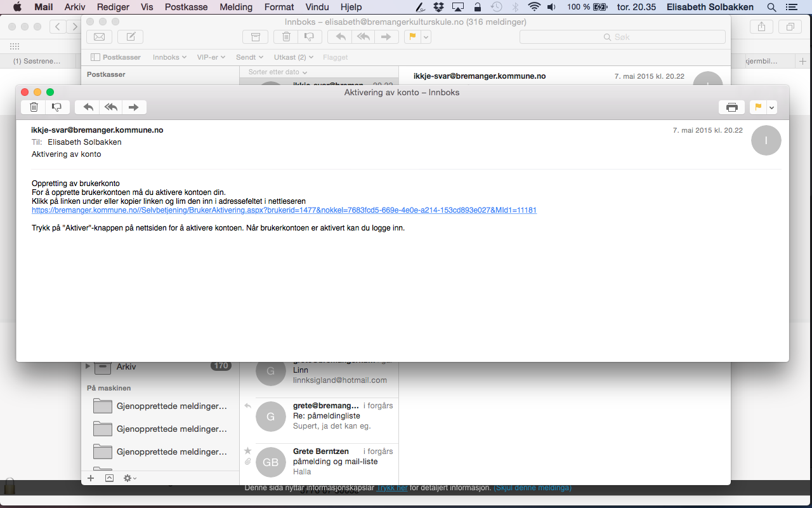Click Reply All in the message window
Screen dimensions: 812x508
coord(111,107)
